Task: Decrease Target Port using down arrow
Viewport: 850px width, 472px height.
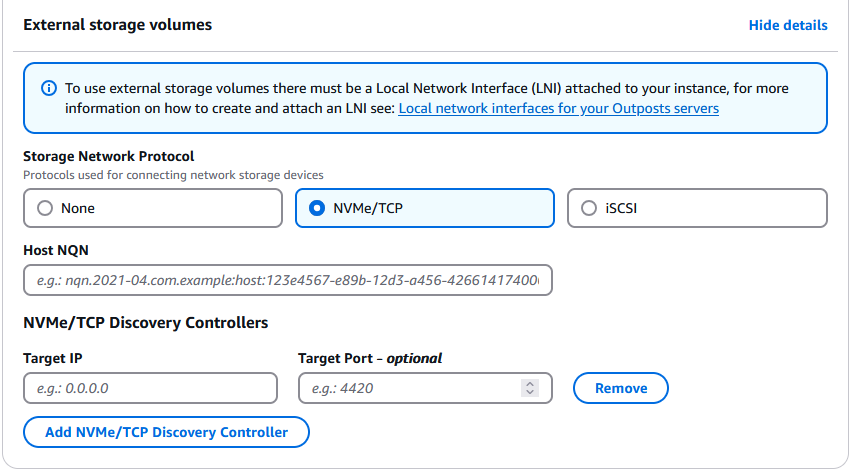Action: pos(530,393)
